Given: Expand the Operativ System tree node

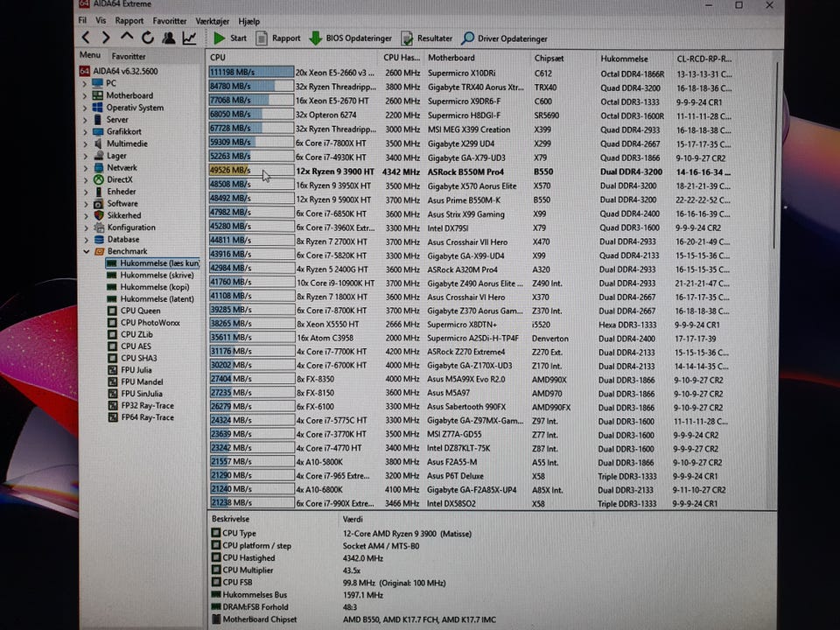Looking at the screenshot, I should pyautogui.click(x=85, y=108).
